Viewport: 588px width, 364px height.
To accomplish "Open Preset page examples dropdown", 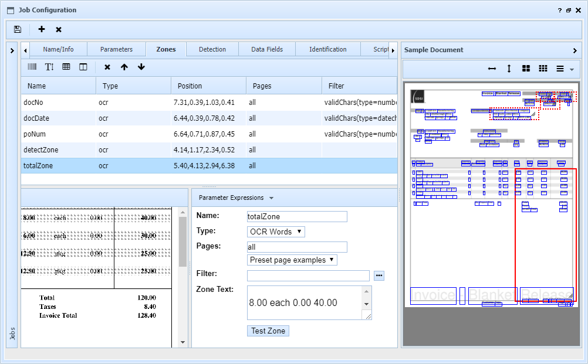I will click(x=292, y=260).
